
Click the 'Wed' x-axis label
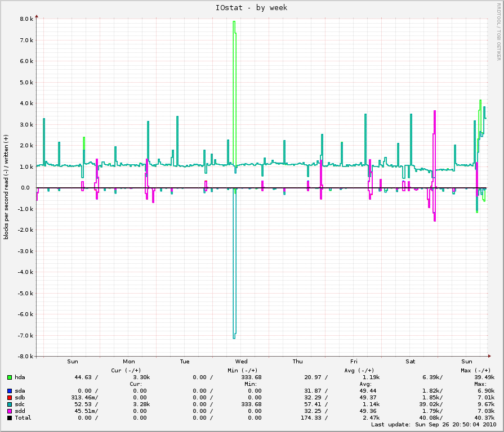(x=242, y=362)
